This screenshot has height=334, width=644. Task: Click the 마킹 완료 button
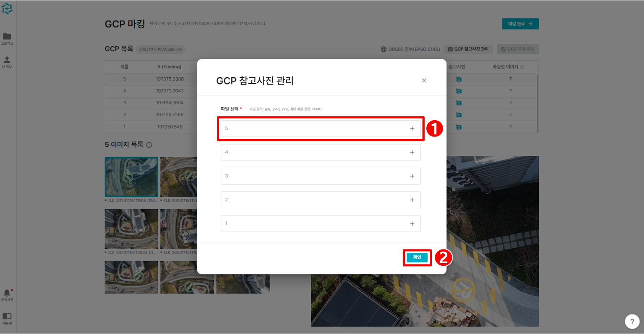point(520,24)
